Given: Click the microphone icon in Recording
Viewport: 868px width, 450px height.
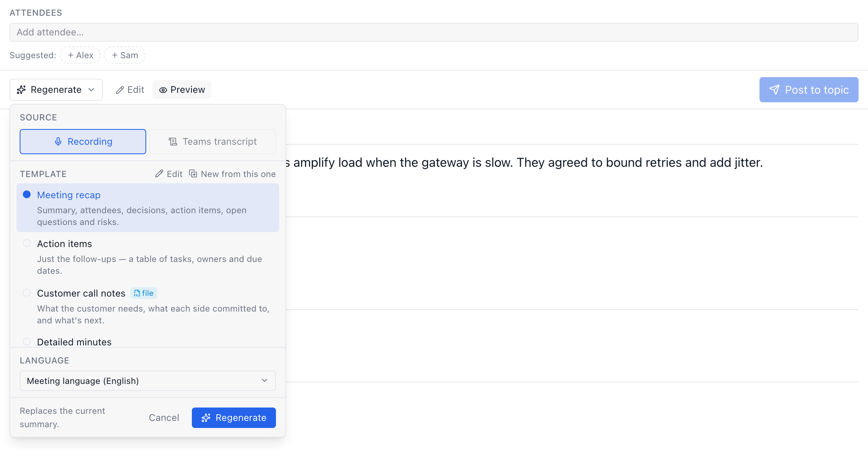Looking at the screenshot, I should 58,142.
